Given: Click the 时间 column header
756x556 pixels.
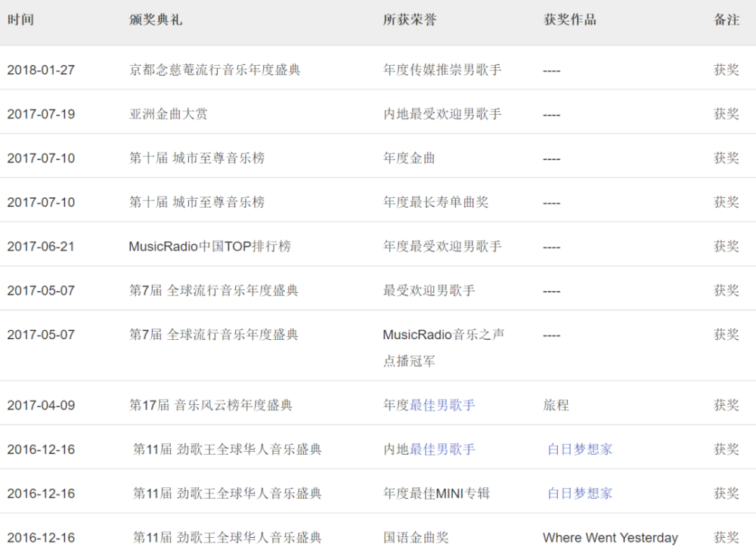Looking at the screenshot, I should tap(19, 20).
